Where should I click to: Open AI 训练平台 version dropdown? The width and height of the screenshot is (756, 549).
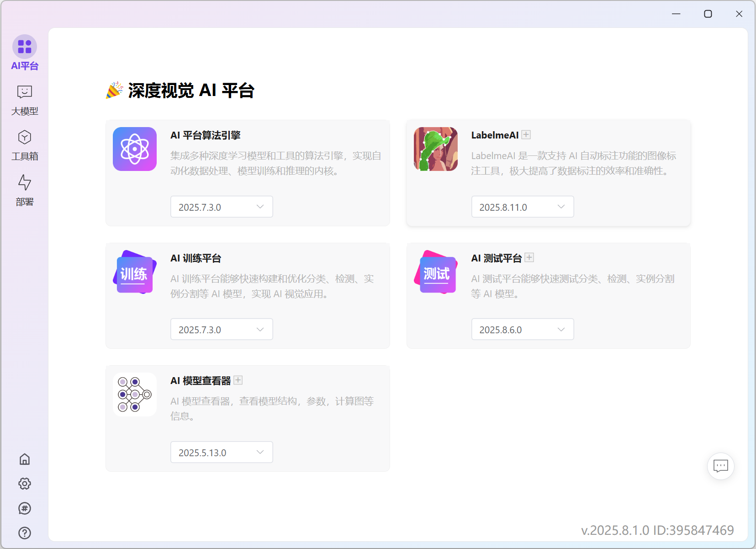(x=222, y=330)
